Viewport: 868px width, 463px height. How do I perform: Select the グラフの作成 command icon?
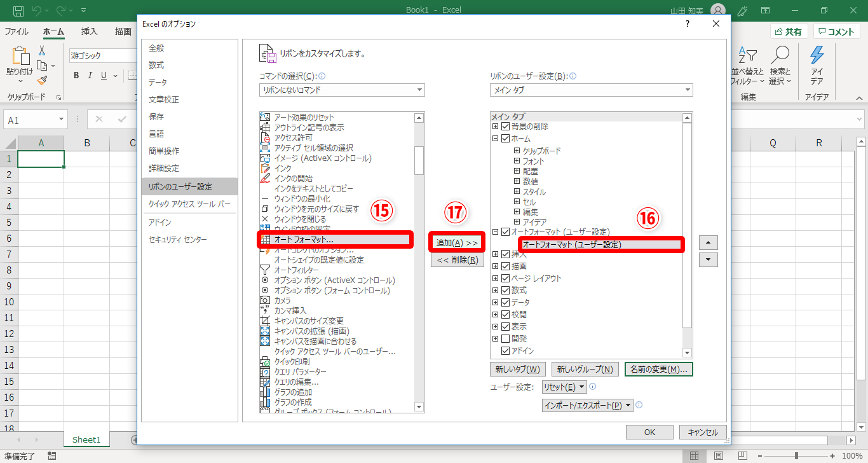266,402
